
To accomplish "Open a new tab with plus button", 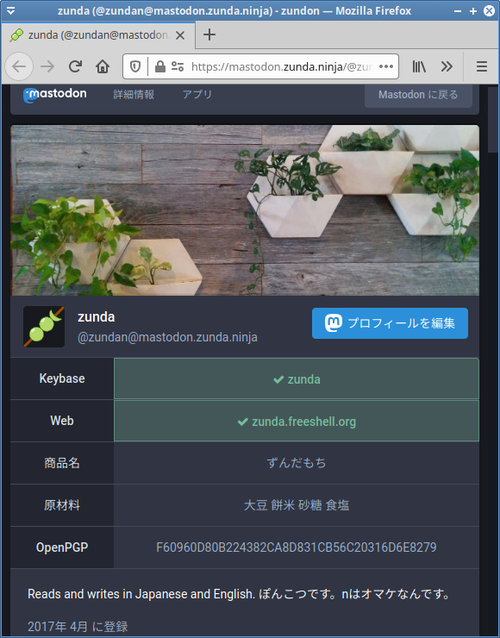I will click(209, 35).
